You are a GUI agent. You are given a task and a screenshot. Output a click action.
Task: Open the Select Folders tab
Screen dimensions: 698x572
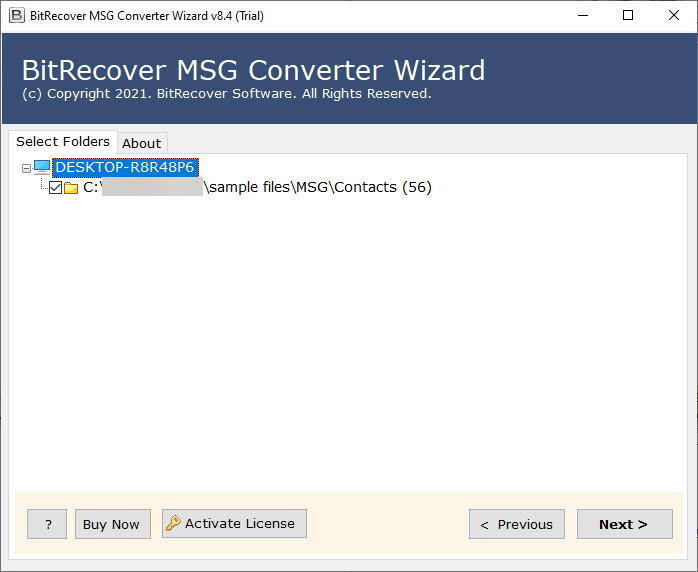tap(63, 142)
